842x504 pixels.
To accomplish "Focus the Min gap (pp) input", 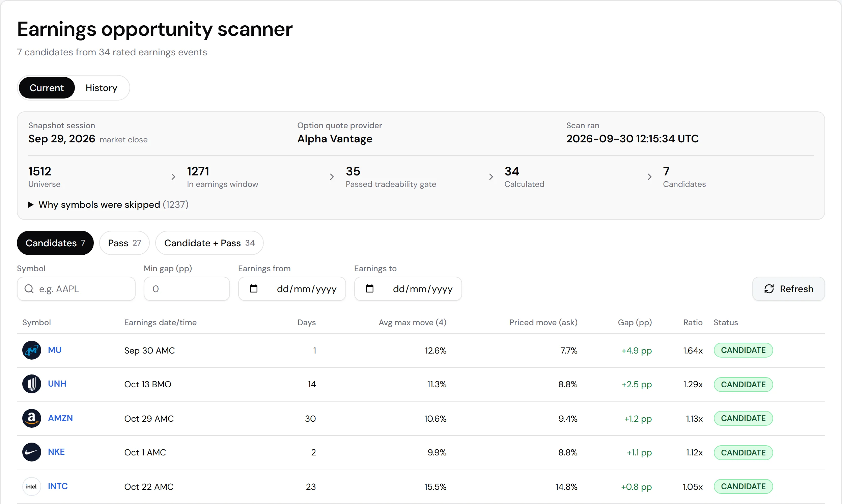I will coord(187,289).
